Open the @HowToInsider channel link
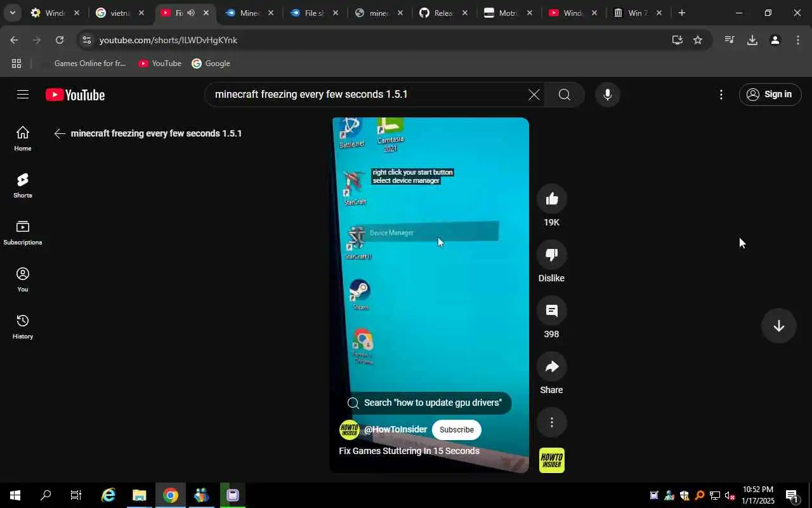Viewport: 812px width, 508px height. (395, 430)
